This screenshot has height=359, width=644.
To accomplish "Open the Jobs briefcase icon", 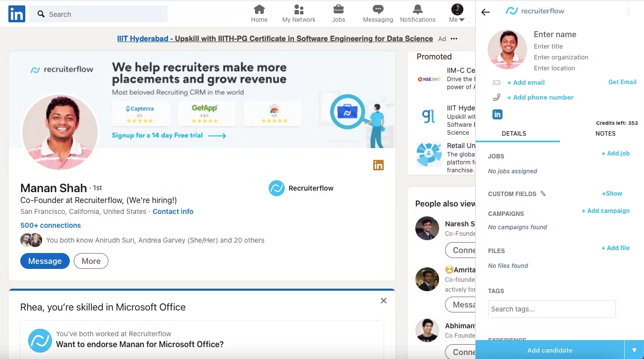I will coord(339,14).
